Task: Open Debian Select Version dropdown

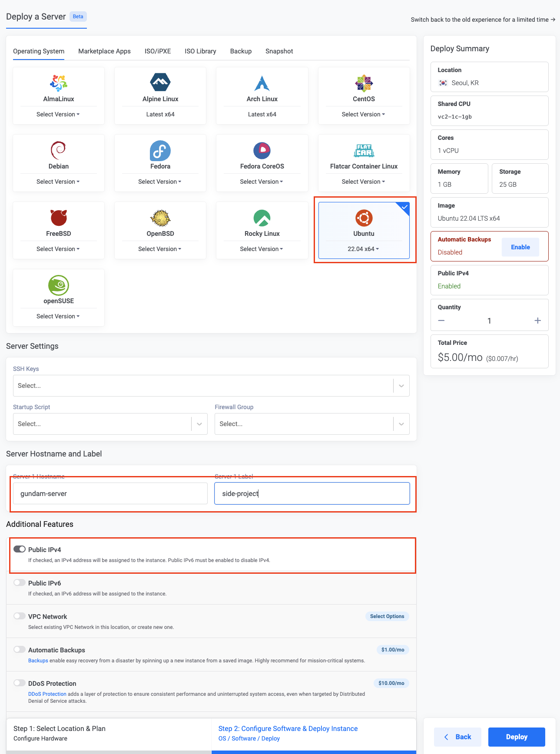Action: coord(58,182)
